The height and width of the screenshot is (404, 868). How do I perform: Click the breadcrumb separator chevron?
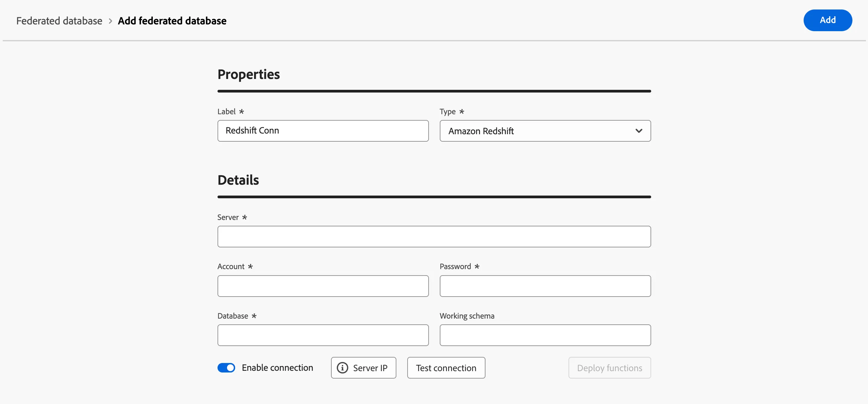pos(110,21)
